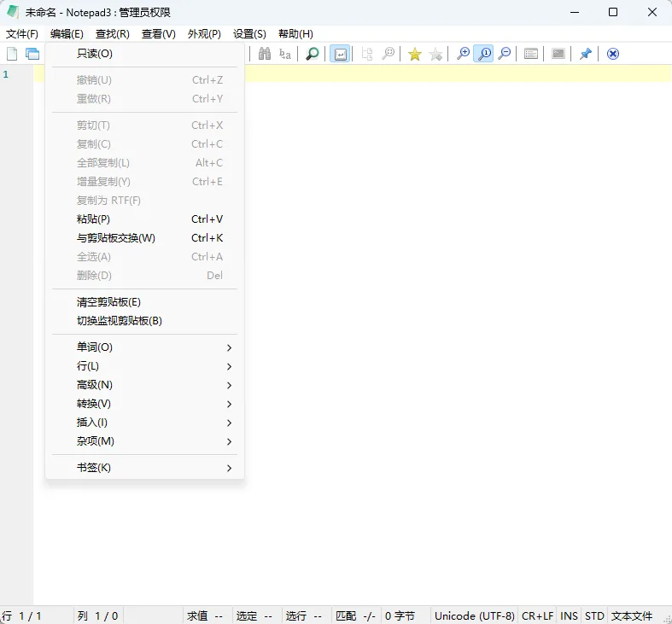Choose 与剪贴板交换(W) menu entry

145,238
